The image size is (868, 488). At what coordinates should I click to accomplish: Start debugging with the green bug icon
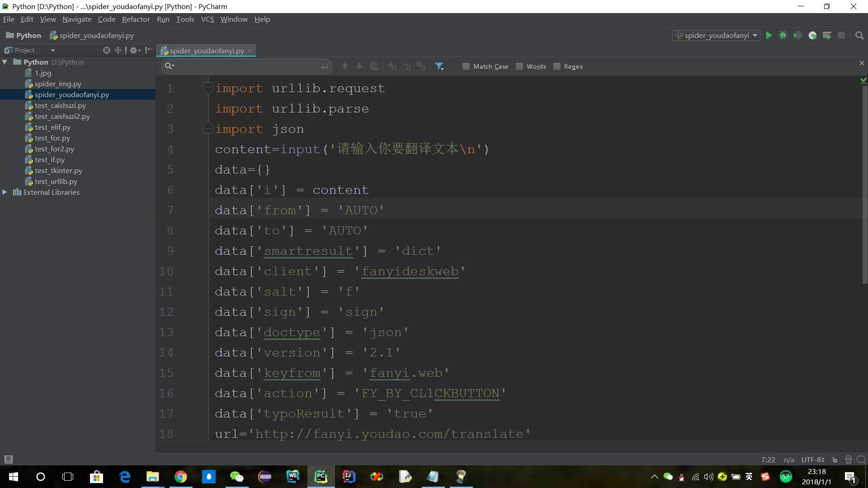[783, 35]
